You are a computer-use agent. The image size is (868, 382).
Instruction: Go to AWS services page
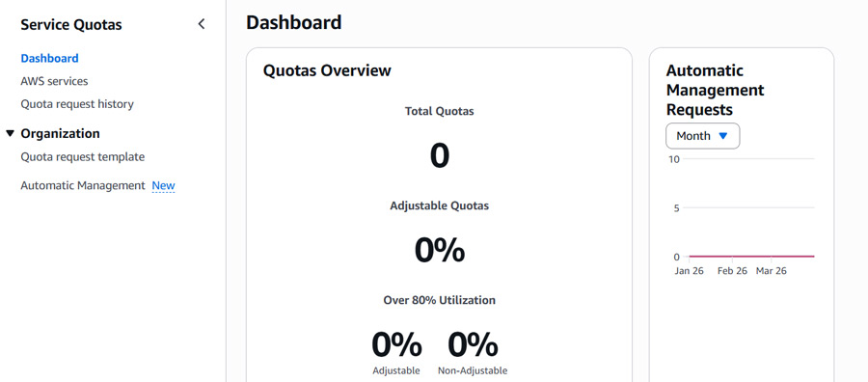[x=54, y=81]
